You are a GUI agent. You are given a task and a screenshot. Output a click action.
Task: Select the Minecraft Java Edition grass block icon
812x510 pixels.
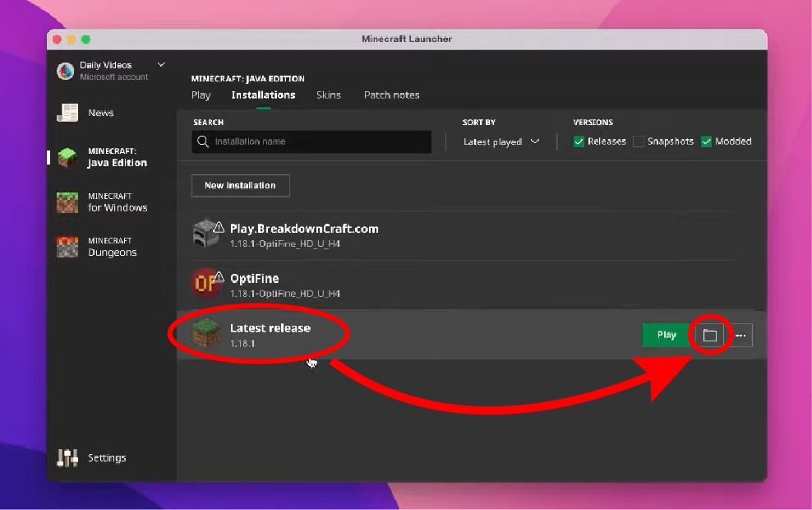pyautogui.click(x=67, y=158)
